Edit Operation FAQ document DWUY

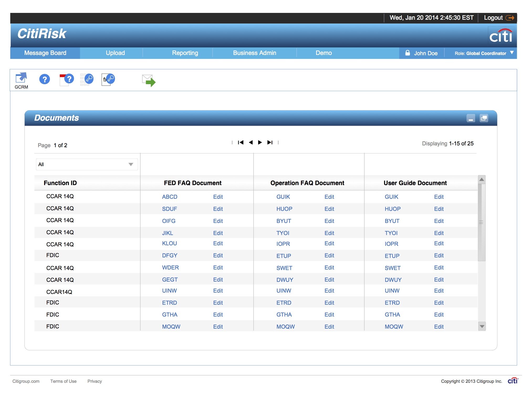pos(329,279)
